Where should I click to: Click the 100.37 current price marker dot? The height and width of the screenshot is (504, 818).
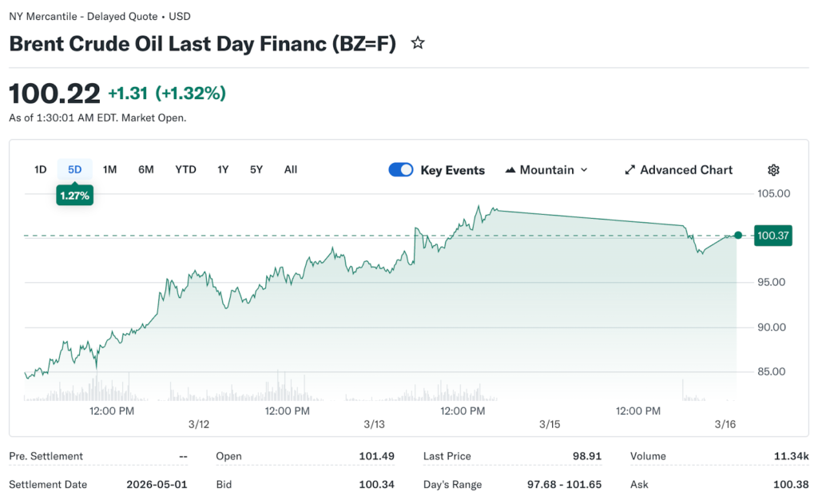(x=738, y=236)
